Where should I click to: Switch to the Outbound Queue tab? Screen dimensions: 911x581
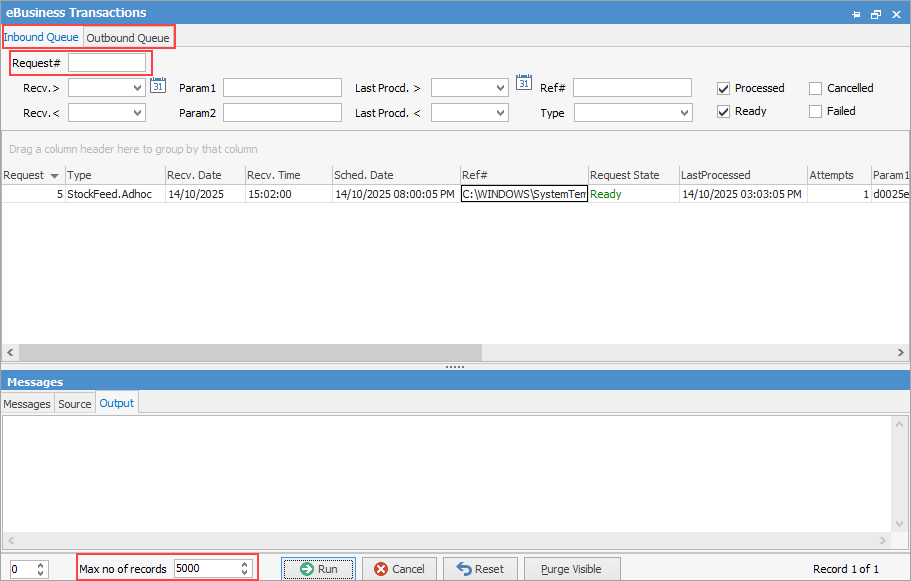[127, 38]
